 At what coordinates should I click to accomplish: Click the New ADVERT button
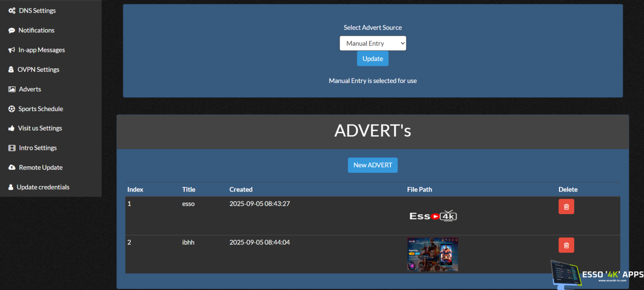(x=373, y=165)
